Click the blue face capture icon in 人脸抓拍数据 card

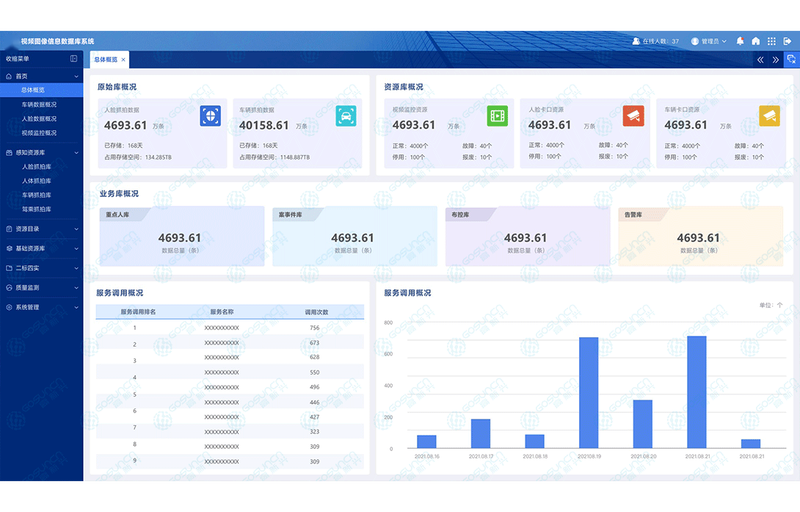point(210,116)
